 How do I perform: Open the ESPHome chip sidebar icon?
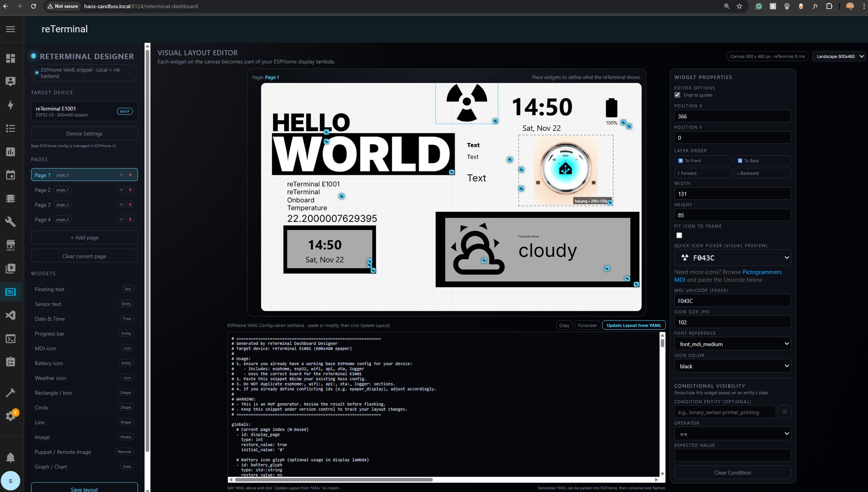(x=11, y=198)
